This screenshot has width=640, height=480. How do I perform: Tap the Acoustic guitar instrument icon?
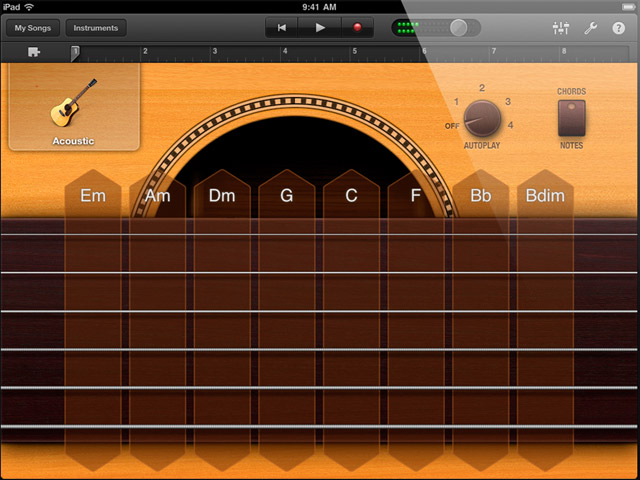[x=73, y=107]
